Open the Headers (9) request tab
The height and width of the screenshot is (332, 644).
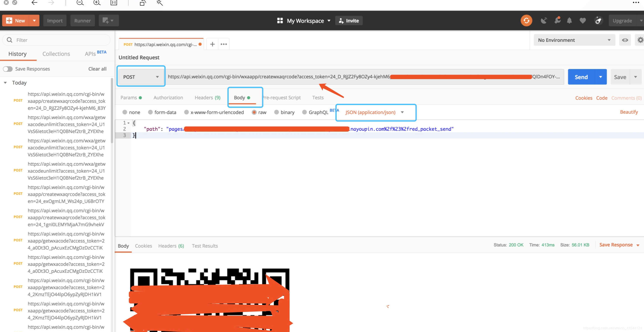tap(207, 97)
